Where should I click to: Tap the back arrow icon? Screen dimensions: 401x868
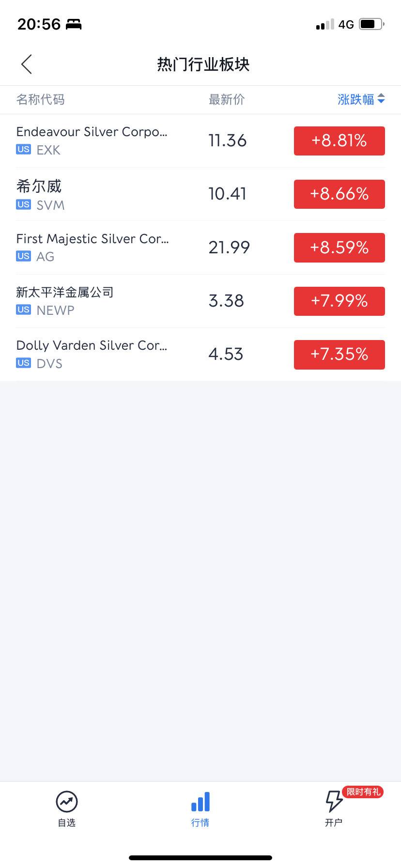[x=27, y=64]
